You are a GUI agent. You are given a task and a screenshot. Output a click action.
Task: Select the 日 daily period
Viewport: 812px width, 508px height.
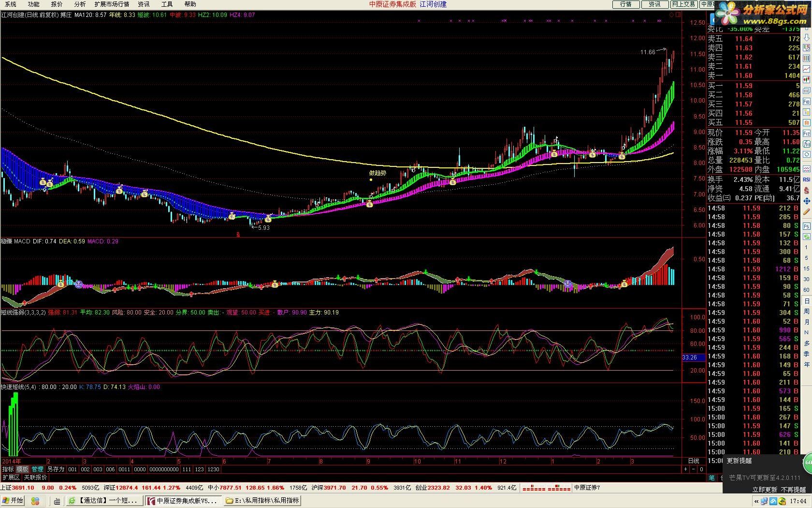pyautogui.click(x=806, y=301)
